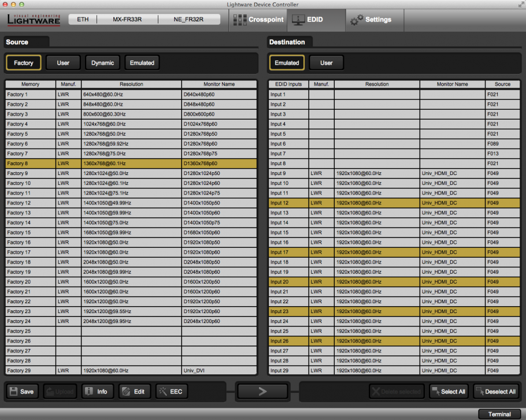Click the Resolution column header in Source
This screenshot has width=526, height=420.
(x=131, y=84)
